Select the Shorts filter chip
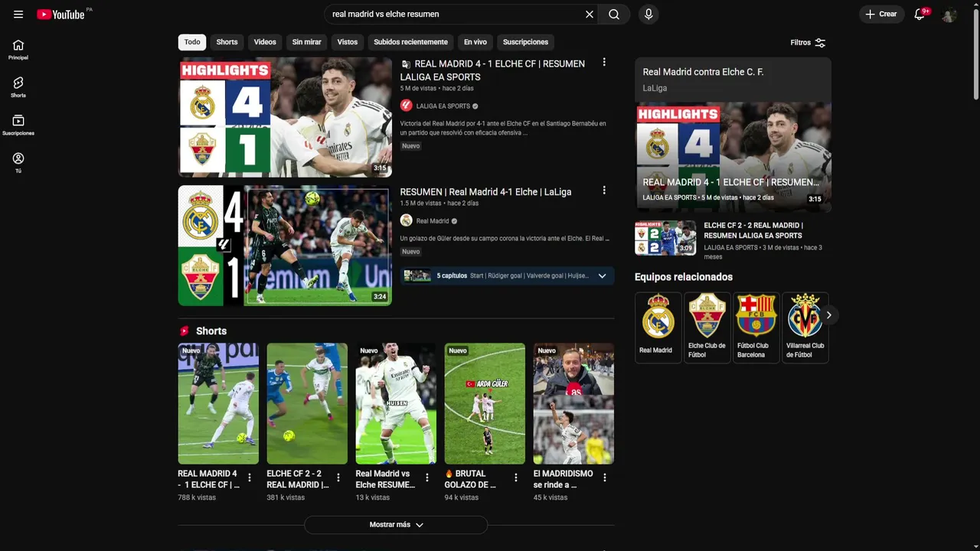This screenshot has width=980, height=551. coord(227,42)
